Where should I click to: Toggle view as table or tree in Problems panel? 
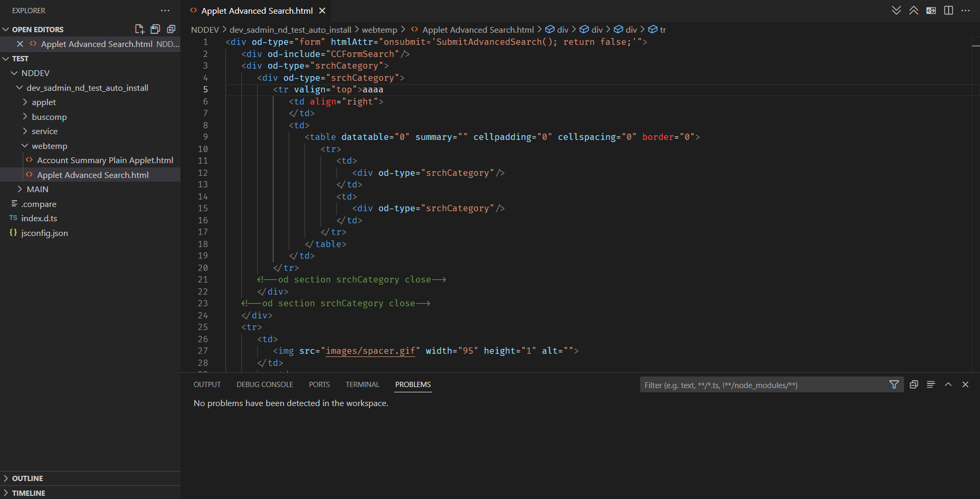(931, 384)
